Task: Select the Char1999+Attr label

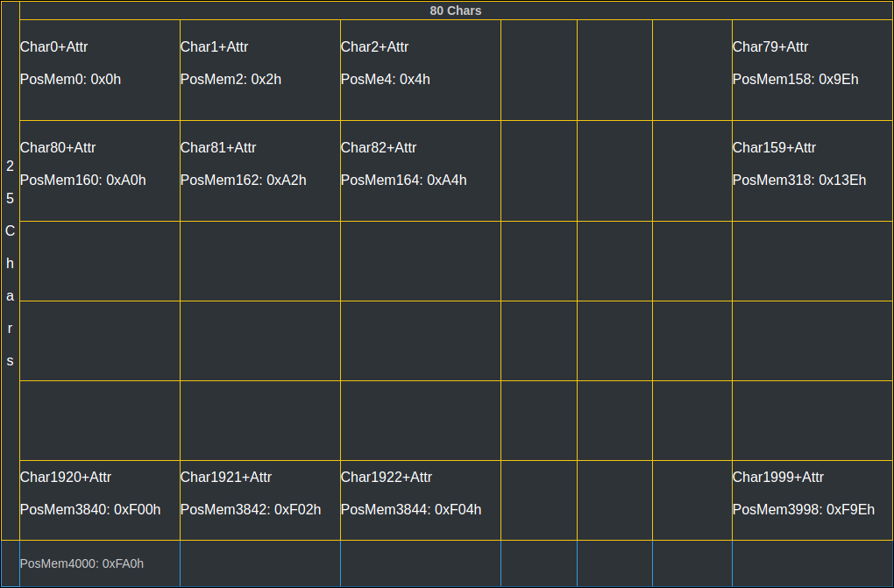Action: (x=777, y=478)
